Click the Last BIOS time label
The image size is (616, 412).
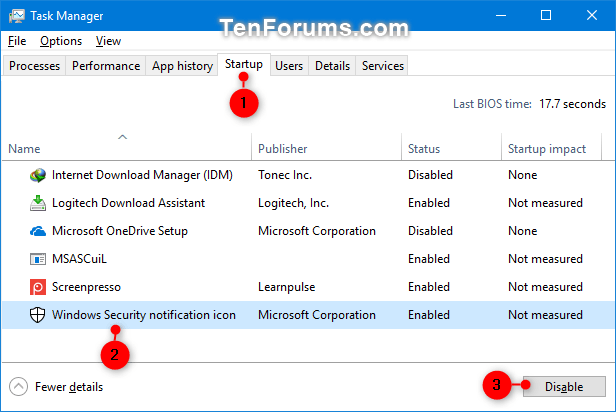[x=492, y=104]
